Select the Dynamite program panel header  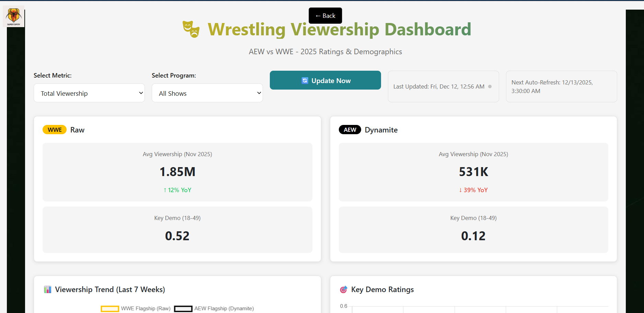(381, 130)
